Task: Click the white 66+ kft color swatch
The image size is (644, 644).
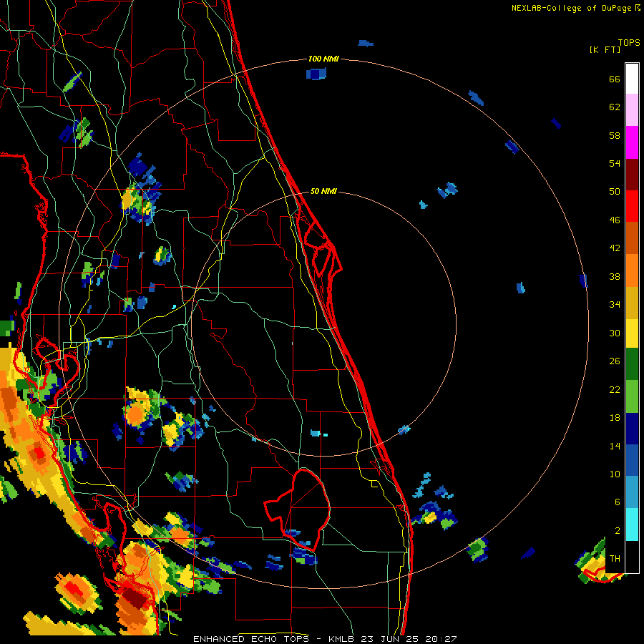Action: (632, 79)
